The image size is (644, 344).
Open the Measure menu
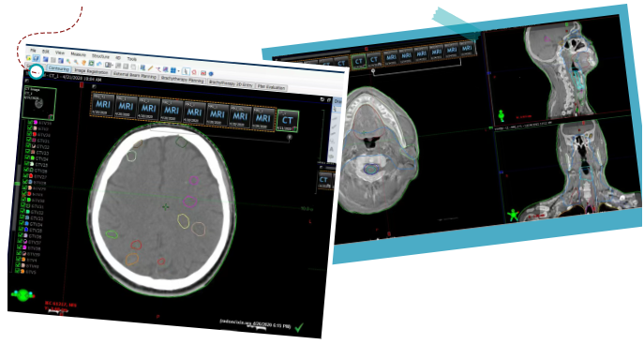coord(79,54)
